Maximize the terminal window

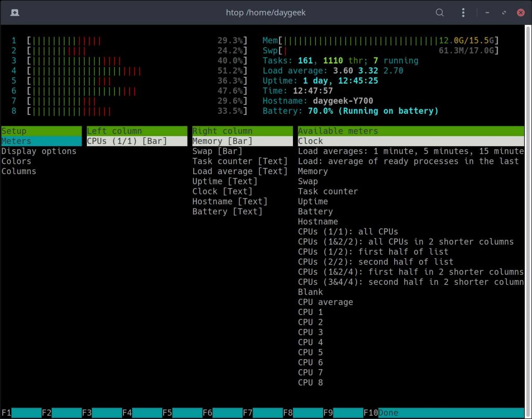pyautogui.click(x=503, y=12)
